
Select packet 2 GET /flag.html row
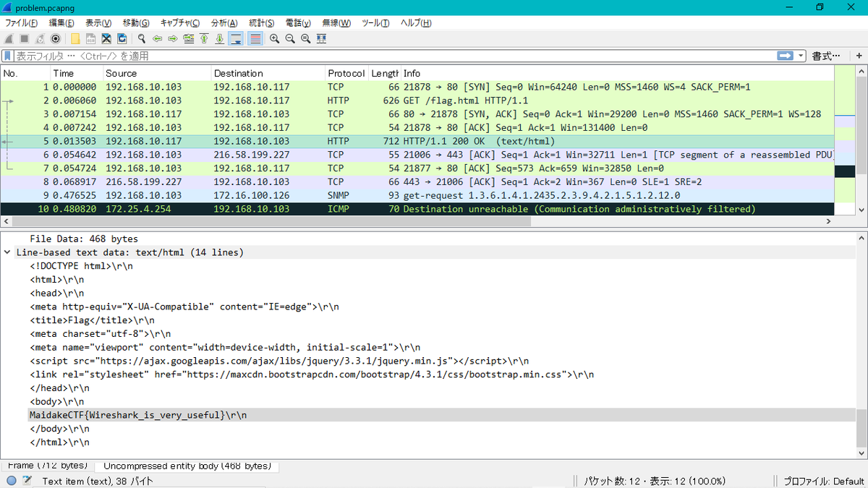[x=417, y=100]
